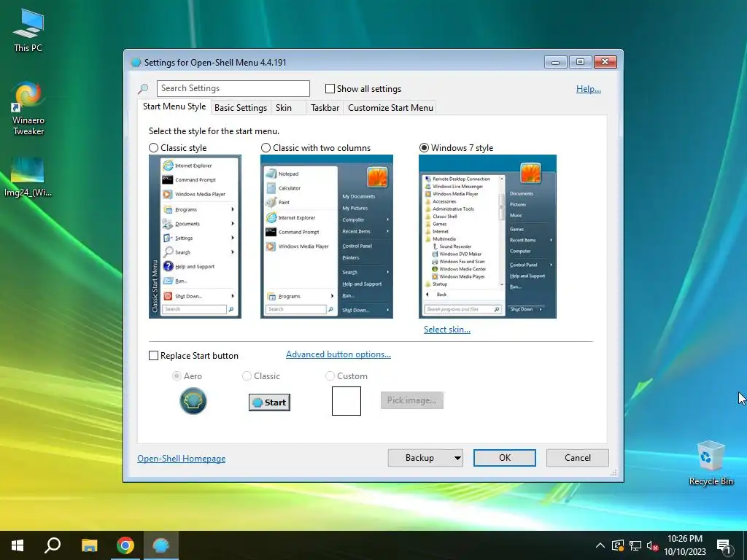Viewport: 747px width, 560px height.
Task: Open the network status tray icon
Action: [x=635, y=545]
